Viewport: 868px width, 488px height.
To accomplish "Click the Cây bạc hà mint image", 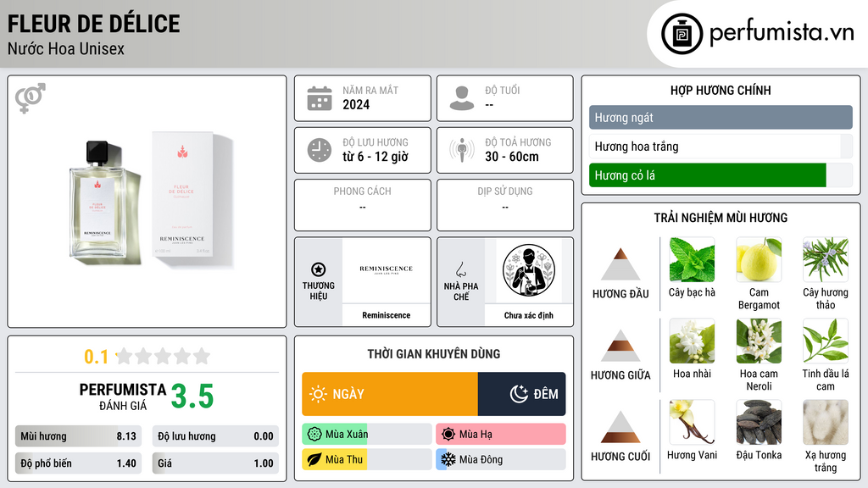I will click(692, 259).
